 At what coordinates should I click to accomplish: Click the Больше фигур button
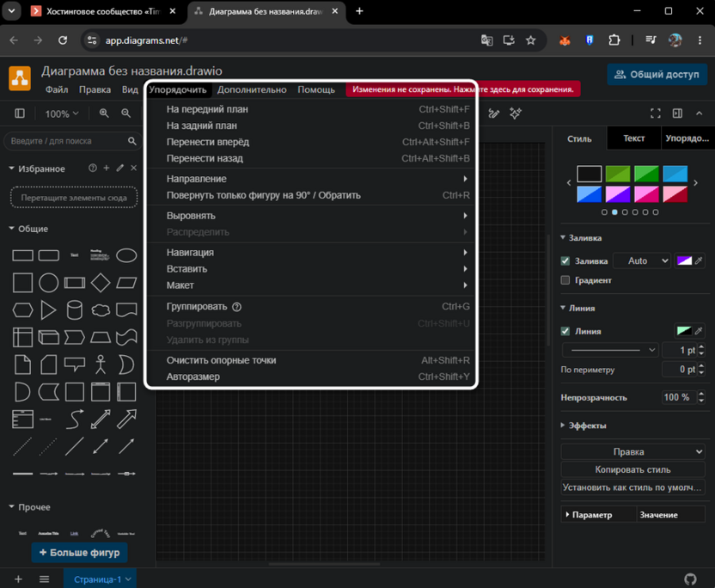pyautogui.click(x=79, y=553)
